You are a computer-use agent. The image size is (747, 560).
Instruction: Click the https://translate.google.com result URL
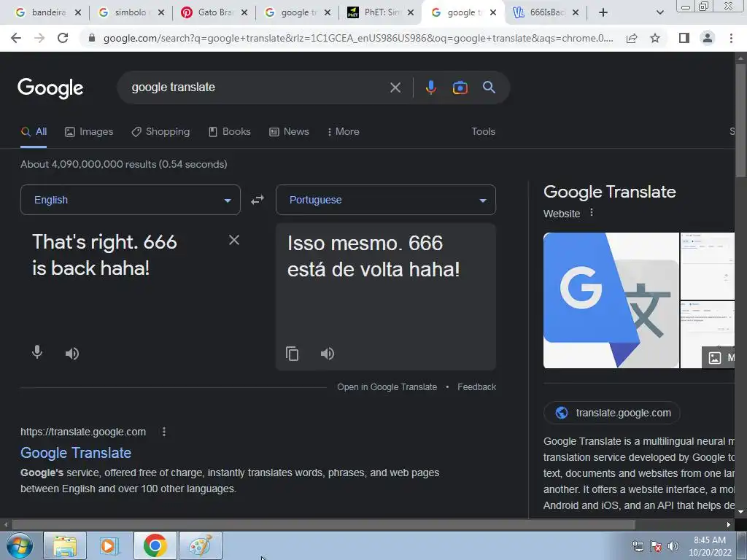coord(83,432)
